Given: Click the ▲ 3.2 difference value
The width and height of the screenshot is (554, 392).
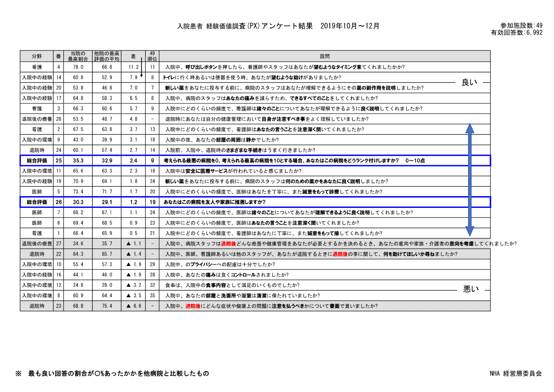Looking at the screenshot, I should (x=134, y=286).
